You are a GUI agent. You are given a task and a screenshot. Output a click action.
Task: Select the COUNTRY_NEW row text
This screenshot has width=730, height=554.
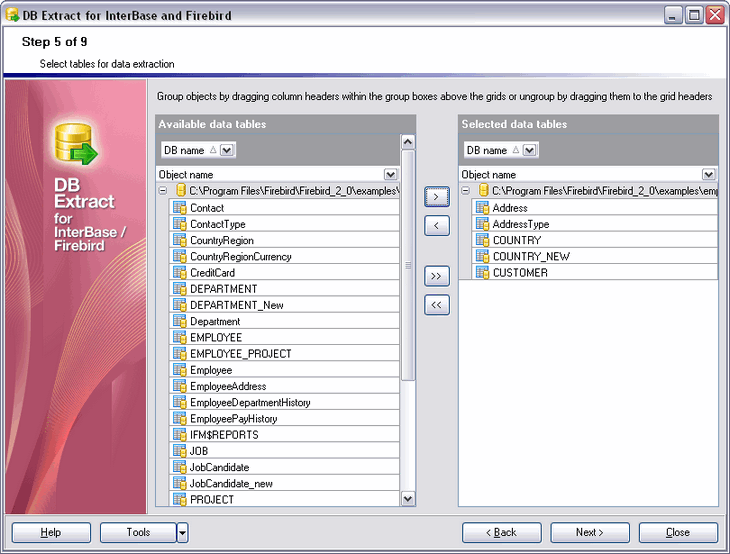click(x=531, y=257)
